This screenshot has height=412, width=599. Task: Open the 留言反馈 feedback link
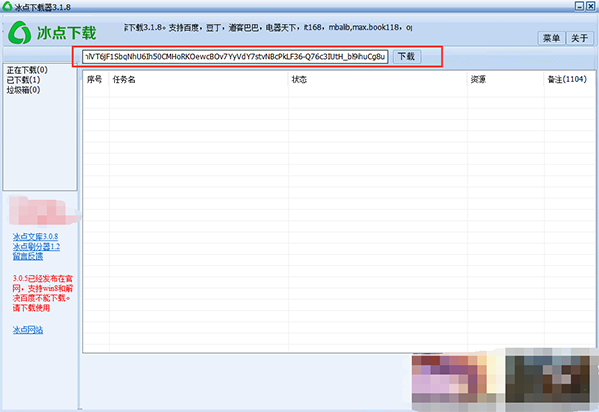point(28,256)
